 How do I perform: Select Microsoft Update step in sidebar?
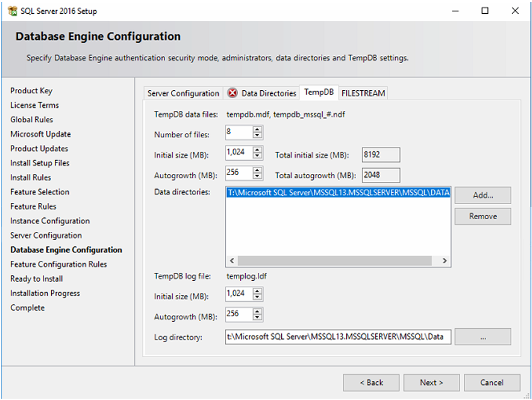(x=40, y=134)
